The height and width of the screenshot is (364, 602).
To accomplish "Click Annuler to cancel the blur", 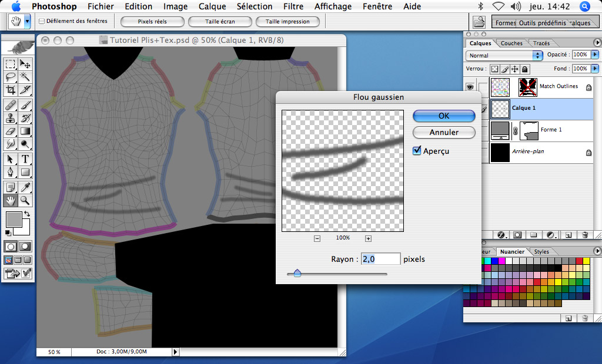I will tap(444, 132).
